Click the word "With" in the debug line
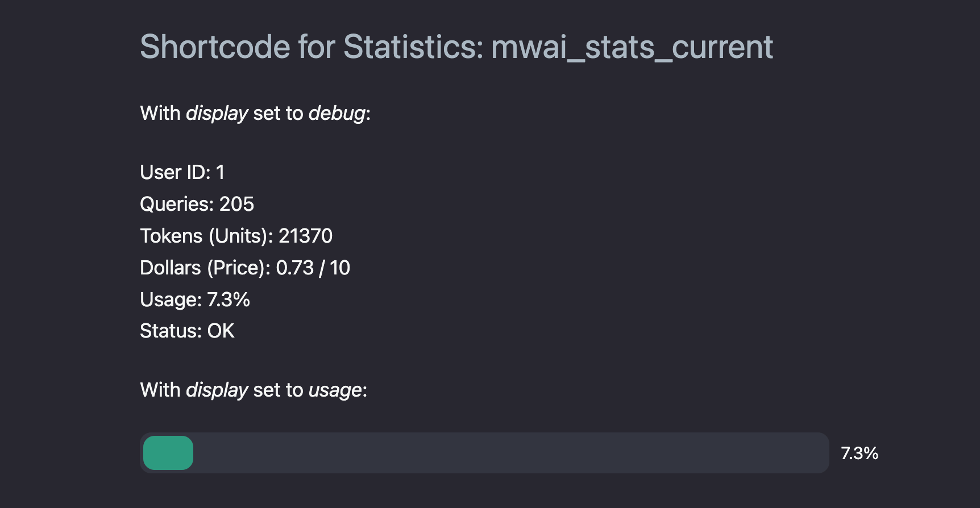This screenshot has width=980, height=508. click(x=160, y=114)
